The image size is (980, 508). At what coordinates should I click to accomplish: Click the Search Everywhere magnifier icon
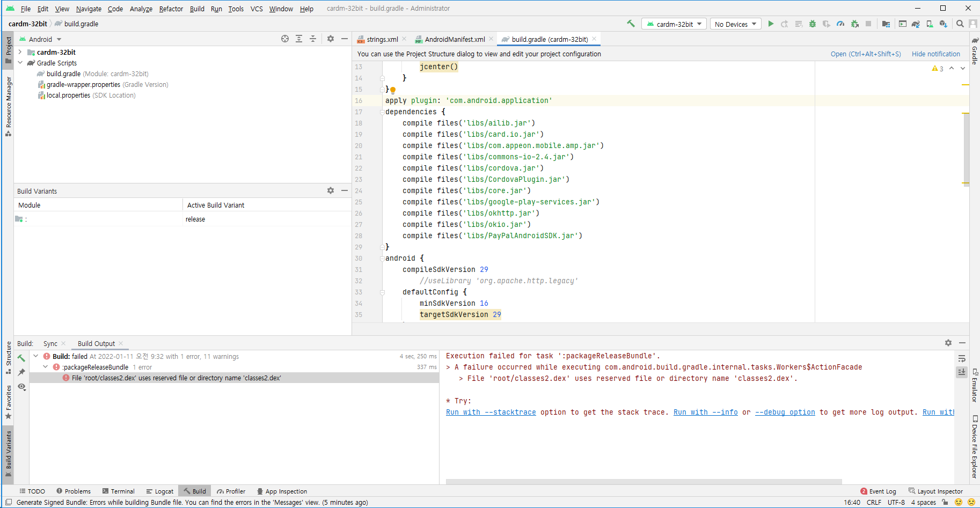point(960,24)
